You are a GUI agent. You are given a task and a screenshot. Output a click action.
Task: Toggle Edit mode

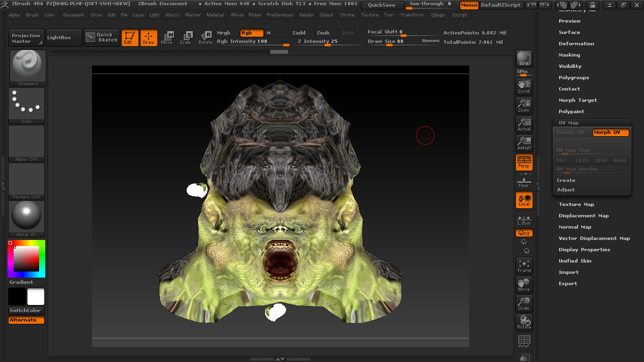click(x=130, y=38)
